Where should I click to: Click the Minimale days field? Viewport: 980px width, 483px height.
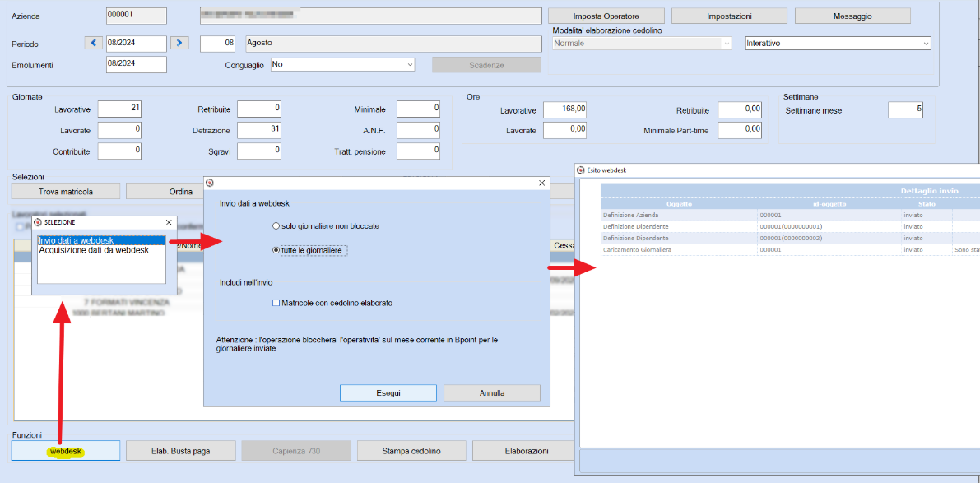[x=418, y=109]
